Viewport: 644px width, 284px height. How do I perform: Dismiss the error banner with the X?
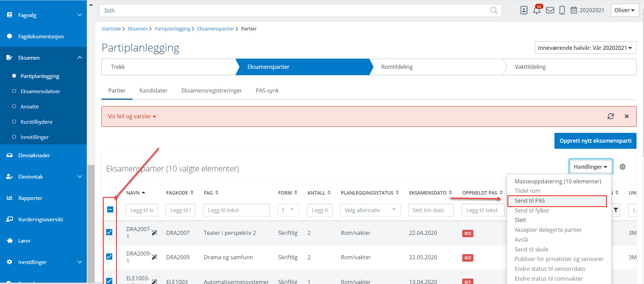(627, 116)
